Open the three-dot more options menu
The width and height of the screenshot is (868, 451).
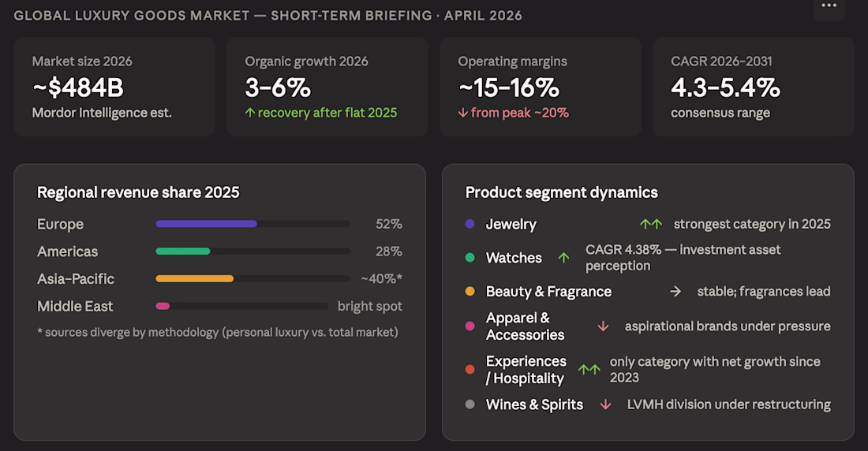click(x=829, y=6)
